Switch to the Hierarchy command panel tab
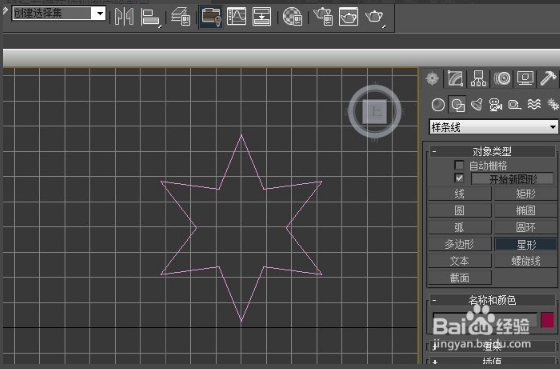The image size is (560, 369). 478,78
